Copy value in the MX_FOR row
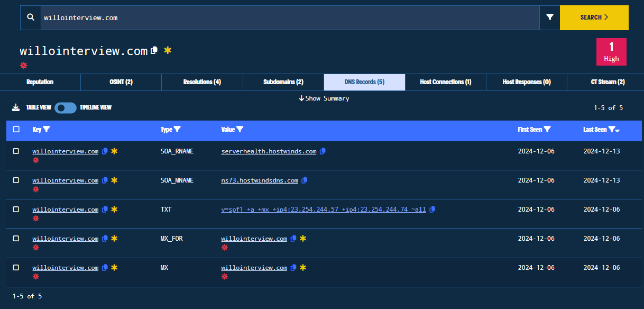 pyautogui.click(x=293, y=239)
